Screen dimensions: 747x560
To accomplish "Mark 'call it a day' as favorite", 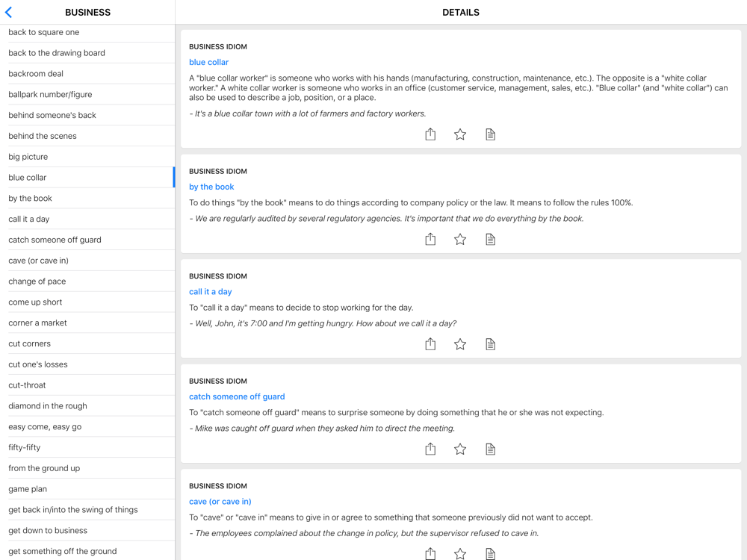I will (x=460, y=344).
